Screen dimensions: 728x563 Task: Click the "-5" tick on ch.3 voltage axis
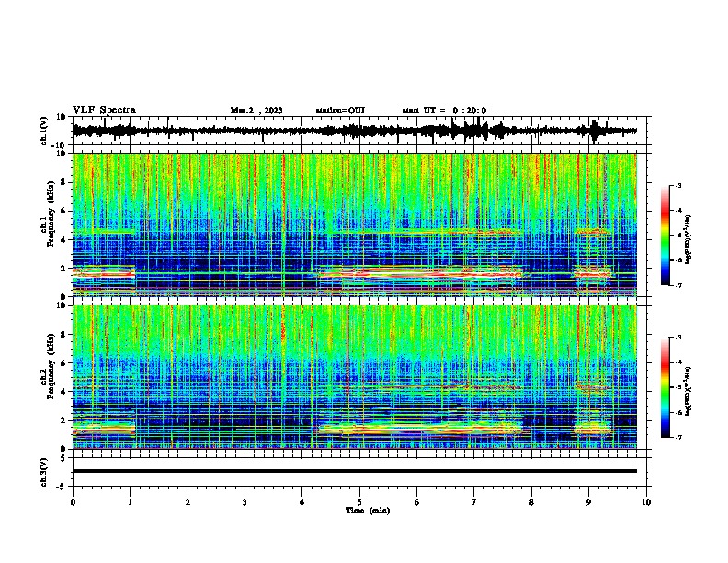[x=62, y=487]
